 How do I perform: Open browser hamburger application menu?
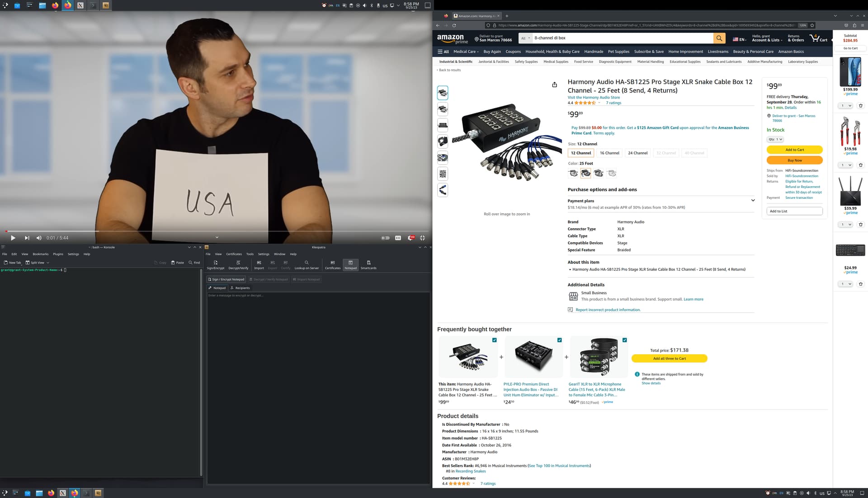pos(863,25)
